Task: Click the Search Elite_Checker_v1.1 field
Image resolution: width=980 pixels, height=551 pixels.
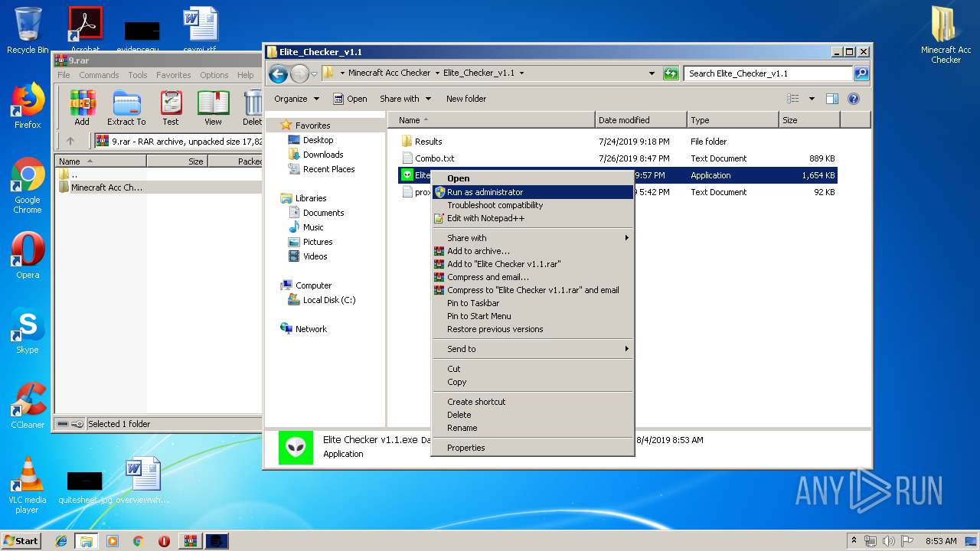Action: [x=768, y=73]
